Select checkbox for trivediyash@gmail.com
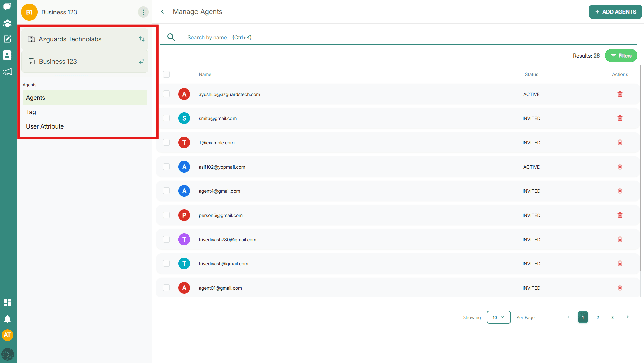This screenshot has width=644, height=363. [x=166, y=264]
